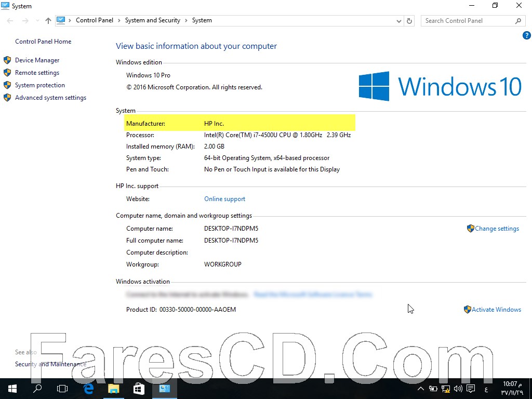Click the shield icon beside Remote settings
532x399 pixels.
coord(7,73)
